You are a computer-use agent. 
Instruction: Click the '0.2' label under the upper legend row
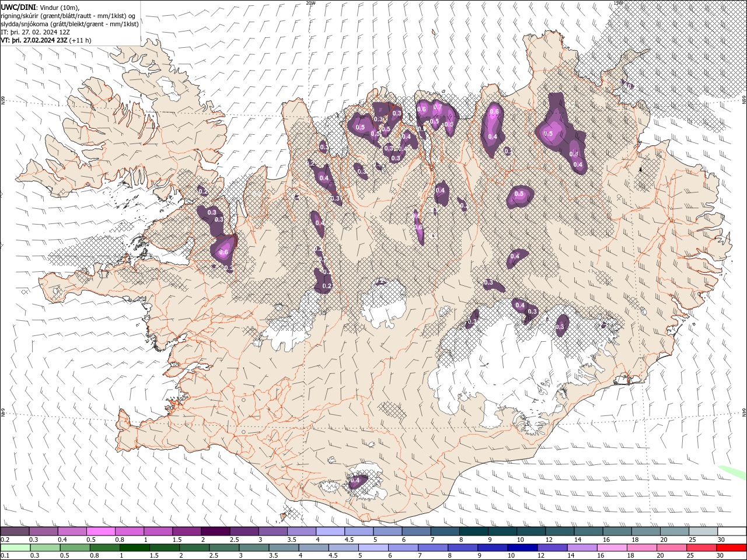[x=5, y=540]
